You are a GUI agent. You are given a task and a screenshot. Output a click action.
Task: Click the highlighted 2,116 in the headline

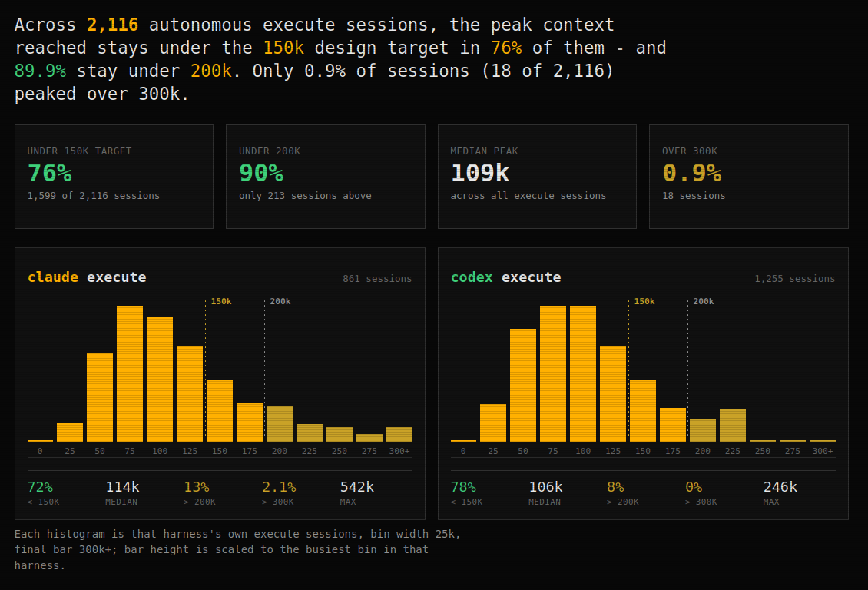point(112,25)
